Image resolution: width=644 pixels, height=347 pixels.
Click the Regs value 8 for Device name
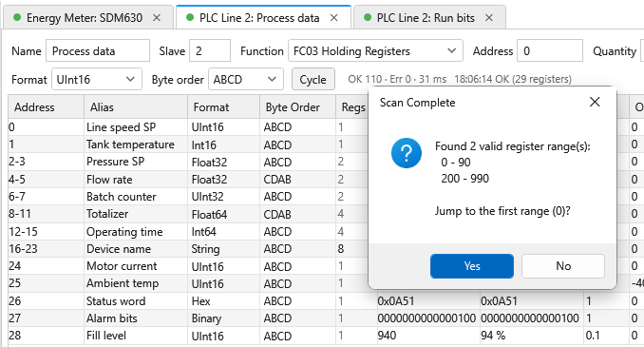point(352,249)
